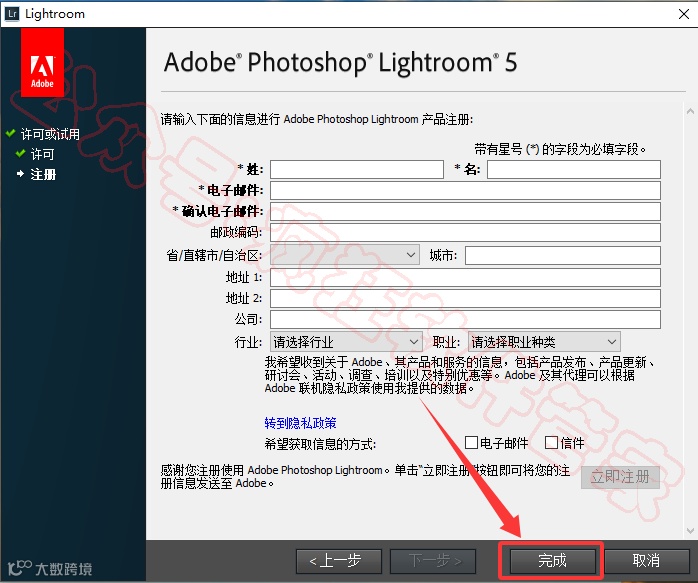Close the Lightroom installer window

click(684, 14)
